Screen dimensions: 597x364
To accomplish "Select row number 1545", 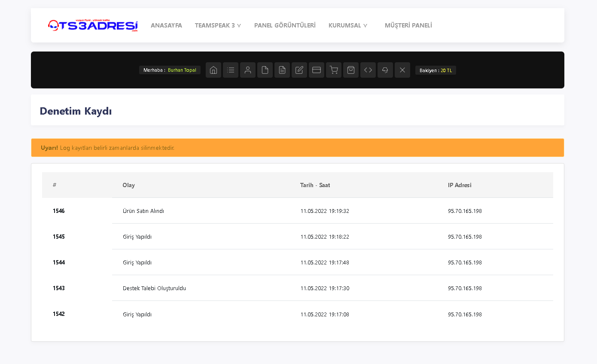I will coord(59,237).
